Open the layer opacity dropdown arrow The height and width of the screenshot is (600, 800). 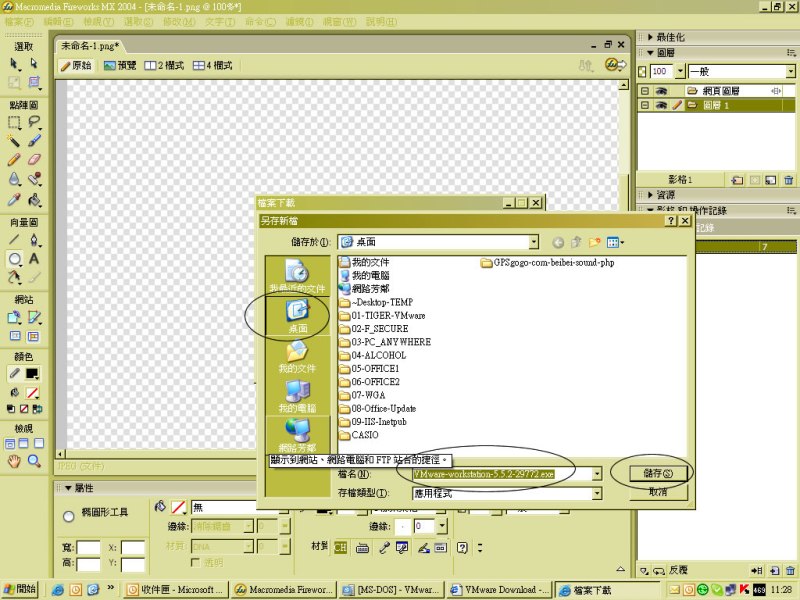tap(680, 71)
